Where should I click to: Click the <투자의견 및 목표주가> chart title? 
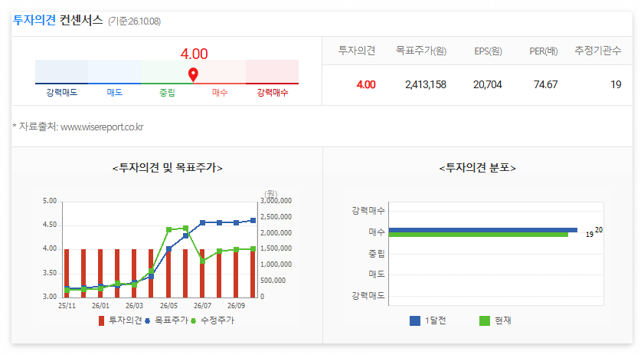pos(167,168)
